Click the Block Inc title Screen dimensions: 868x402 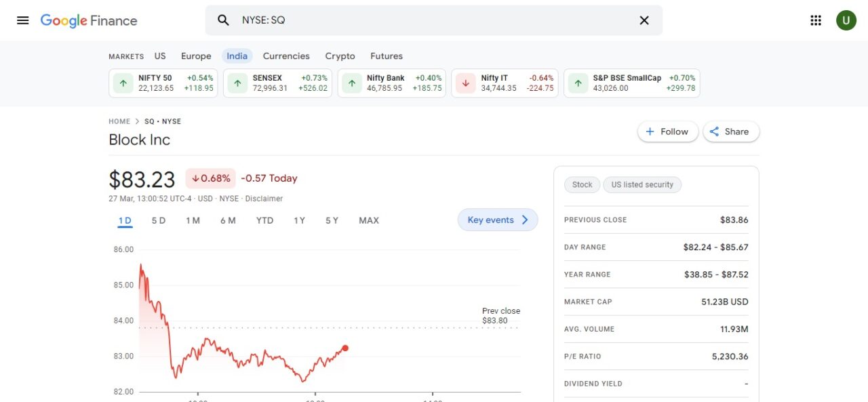(140, 140)
